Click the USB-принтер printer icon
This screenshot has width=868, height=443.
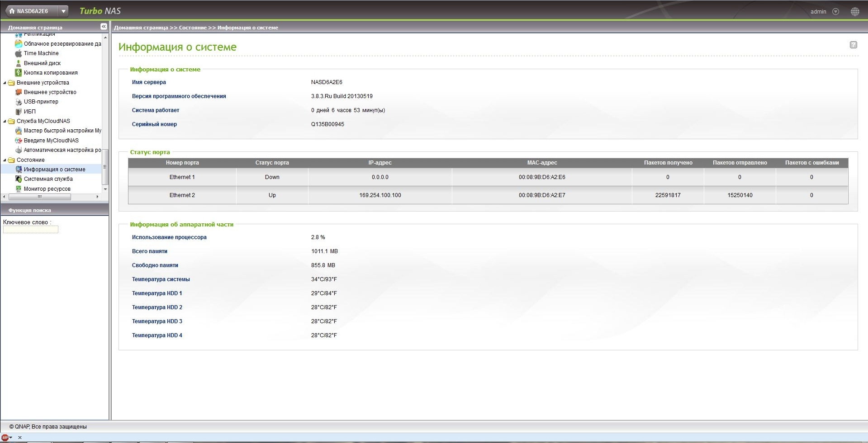(x=19, y=102)
